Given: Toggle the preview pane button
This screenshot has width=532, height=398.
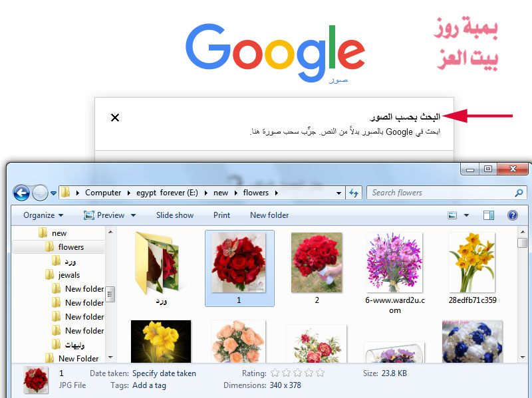Looking at the screenshot, I should (x=489, y=215).
